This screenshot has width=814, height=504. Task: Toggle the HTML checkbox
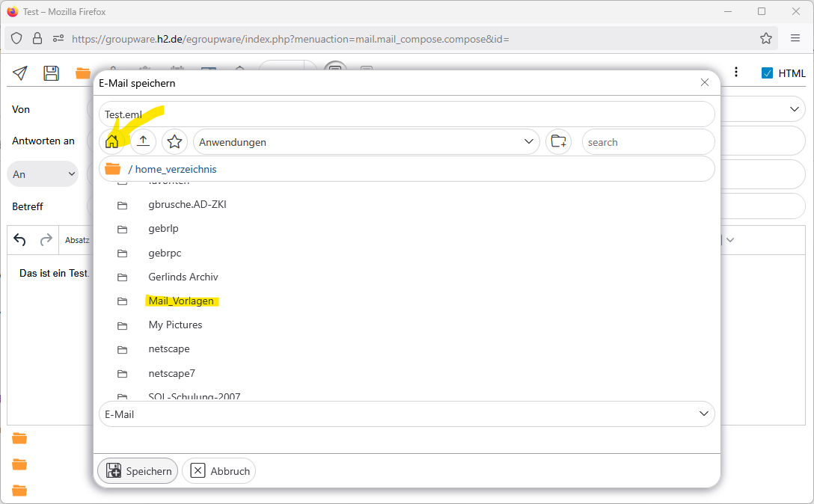[x=767, y=73]
